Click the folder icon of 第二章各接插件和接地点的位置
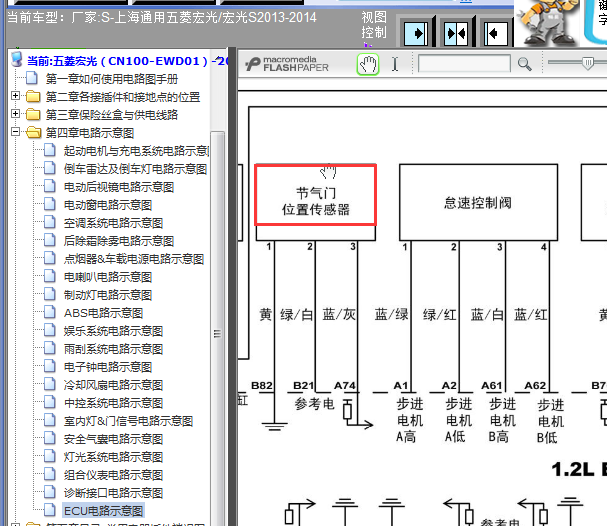 tap(33, 96)
